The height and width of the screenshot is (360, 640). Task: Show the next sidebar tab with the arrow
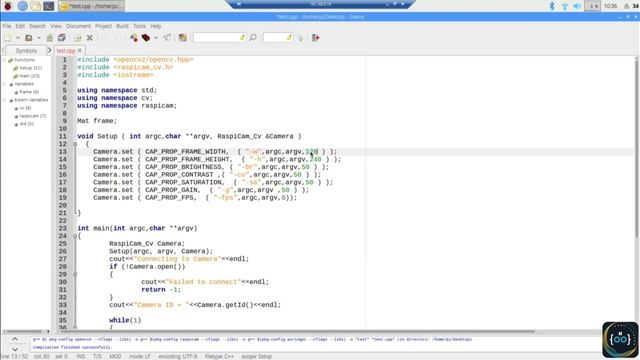49,51
